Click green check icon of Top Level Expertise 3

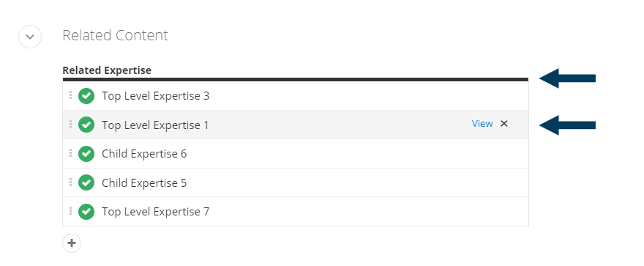click(86, 96)
